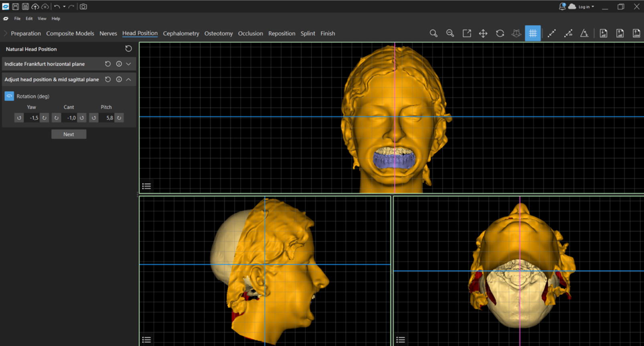Take a screenshot with the camera icon
This screenshot has height=346, width=644.
tap(83, 6)
